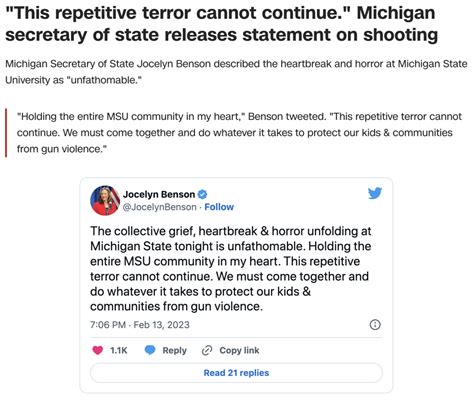The image size is (474, 401).
Task: Open the @JocelynBenson handle link
Action: tap(160, 207)
